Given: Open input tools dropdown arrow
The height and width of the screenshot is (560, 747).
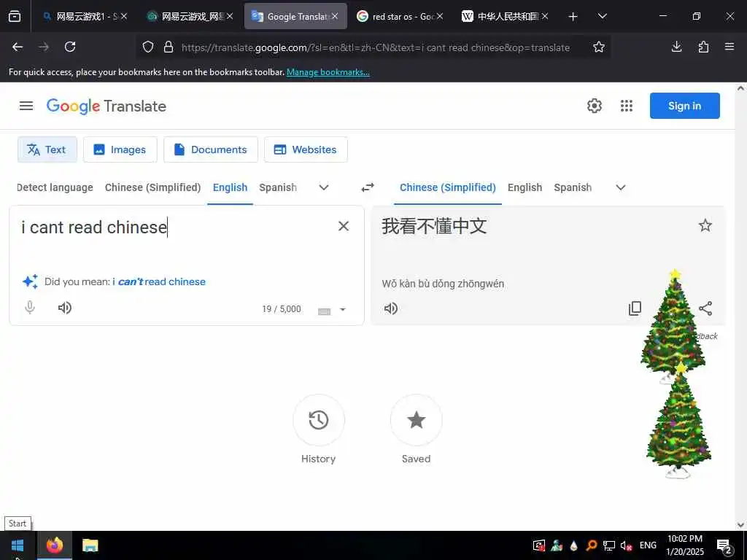Looking at the screenshot, I should tap(343, 309).
